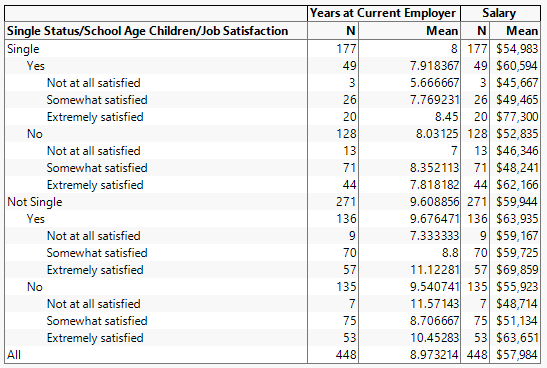Select the $57,984 overall salary mean

[517, 355]
